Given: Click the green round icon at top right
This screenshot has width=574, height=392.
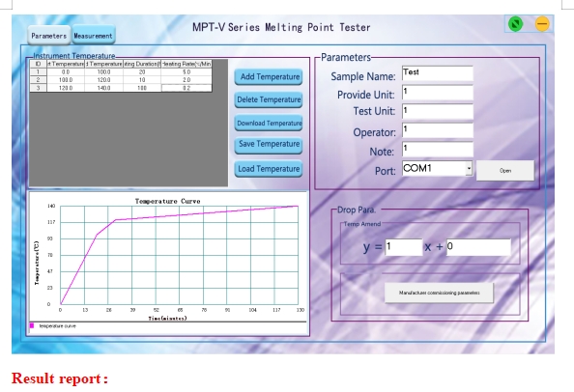Looking at the screenshot, I should tap(515, 24).
